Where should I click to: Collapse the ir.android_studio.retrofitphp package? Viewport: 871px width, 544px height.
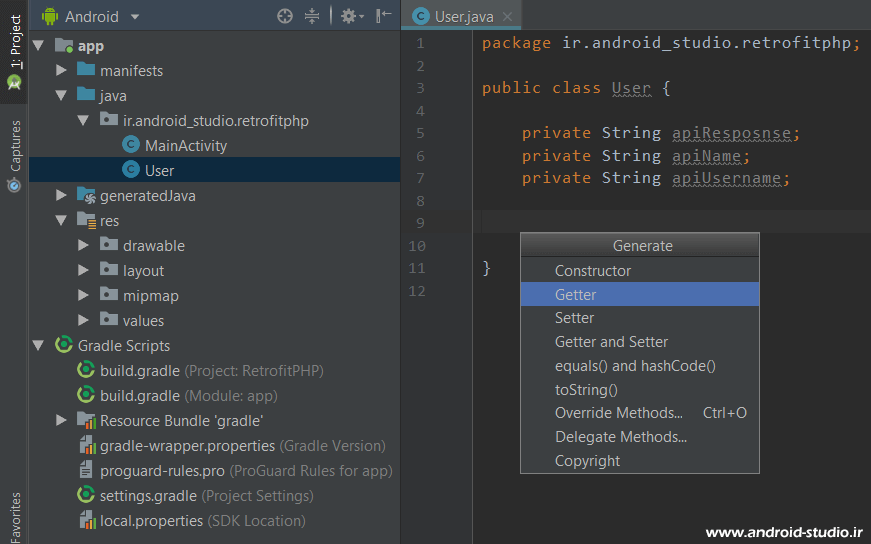pos(83,120)
